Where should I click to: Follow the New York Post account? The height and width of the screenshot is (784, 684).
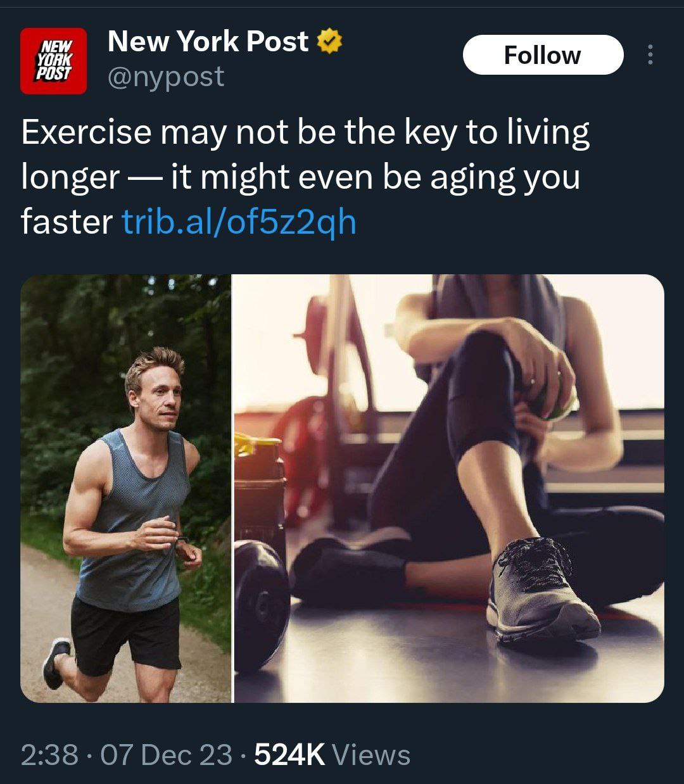[543, 55]
